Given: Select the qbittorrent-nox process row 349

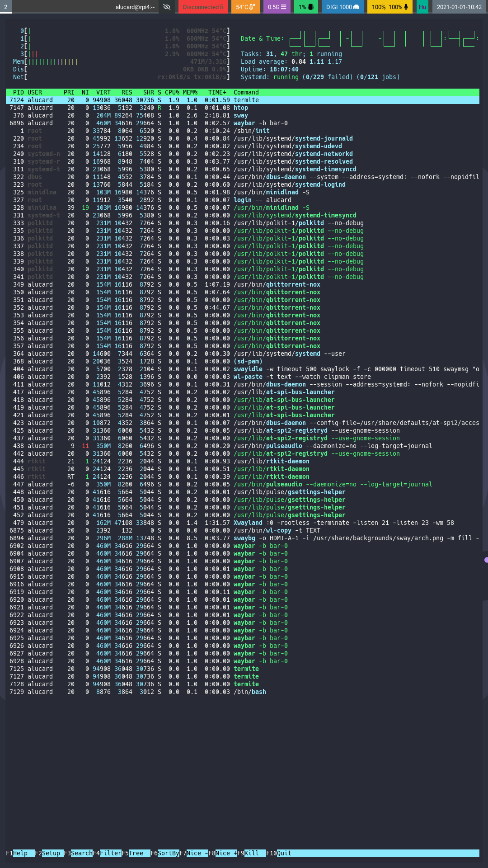Looking at the screenshot, I should [243, 284].
